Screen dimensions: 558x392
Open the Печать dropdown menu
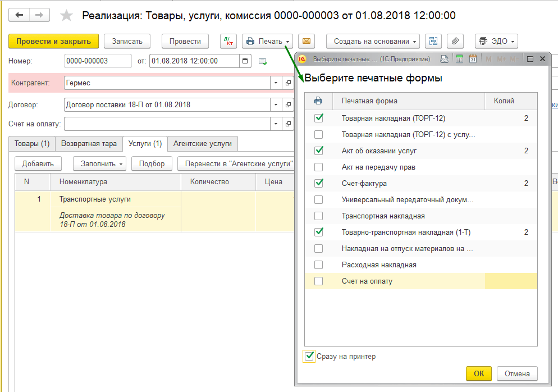(267, 41)
